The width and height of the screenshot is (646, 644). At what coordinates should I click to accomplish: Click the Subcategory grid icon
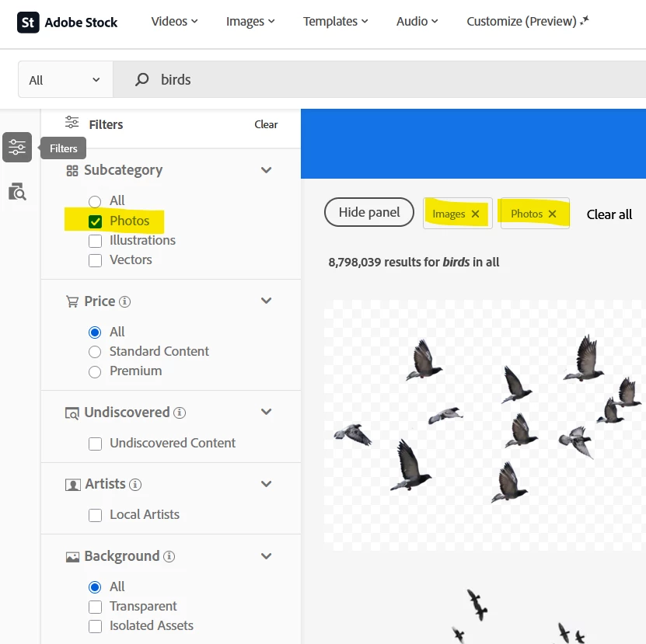pos(72,170)
